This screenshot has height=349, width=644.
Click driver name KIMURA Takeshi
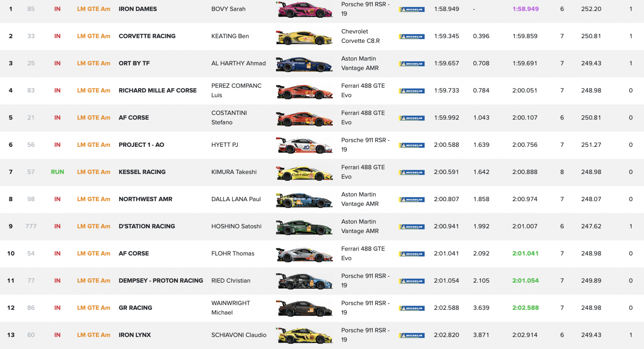coord(234,172)
